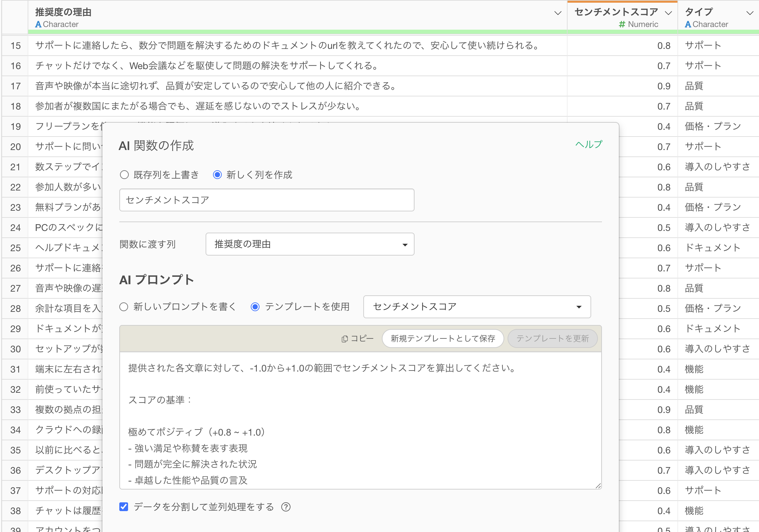The height and width of the screenshot is (532, 759).
Task: Click inside the AI prompt text area
Action: (360, 420)
